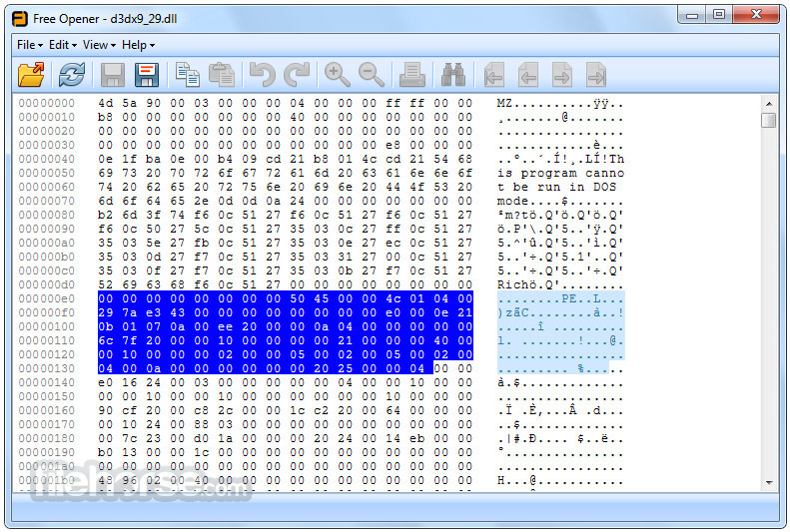790x532 pixels.
Task: Click offset 00000100 address
Action: pos(47,326)
